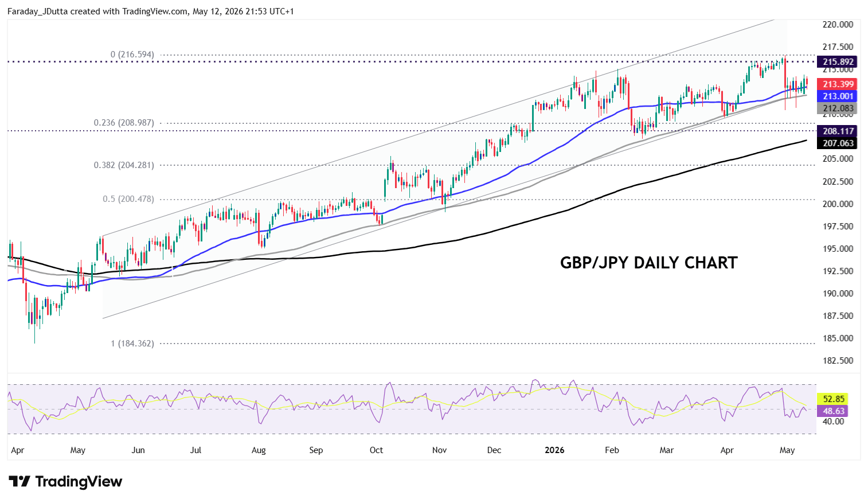Click the 190.000 price axis label
868x503 pixels.
coord(838,294)
